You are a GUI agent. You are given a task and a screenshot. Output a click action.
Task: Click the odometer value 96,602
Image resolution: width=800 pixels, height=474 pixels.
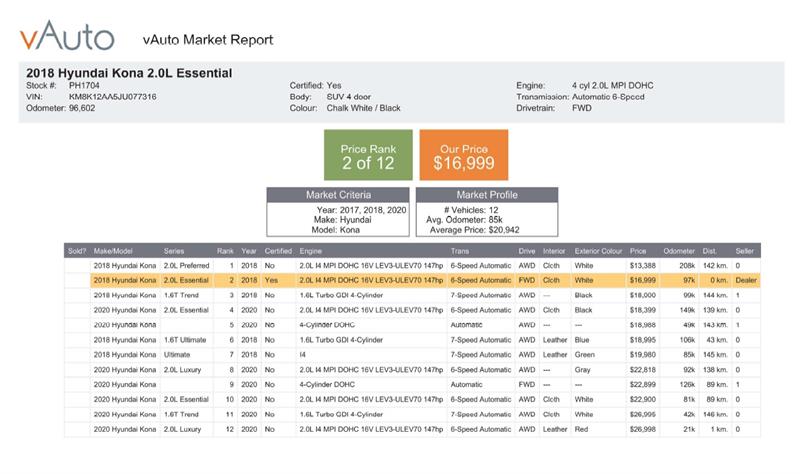click(x=82, y=108)
